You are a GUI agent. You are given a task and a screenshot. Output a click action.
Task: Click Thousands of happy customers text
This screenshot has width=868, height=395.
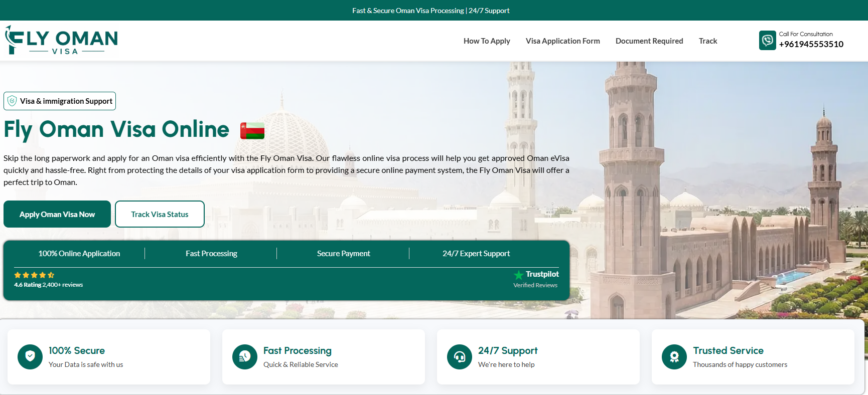(740, 364)
